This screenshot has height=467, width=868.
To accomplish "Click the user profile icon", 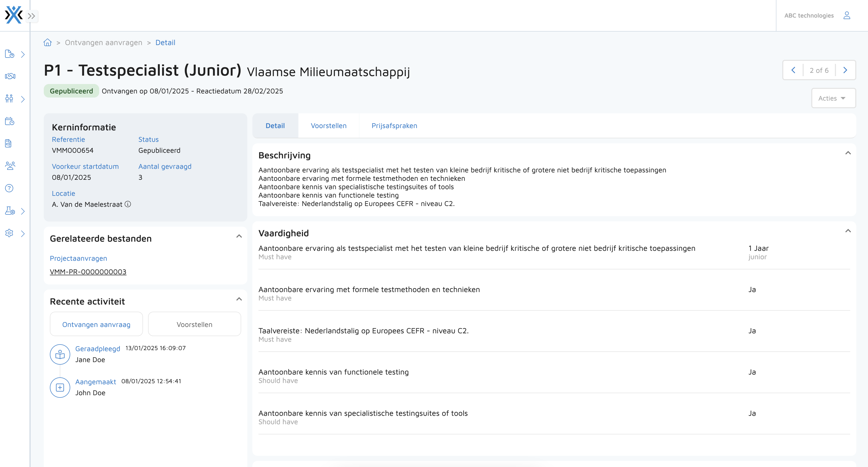I will coord(847,16).
